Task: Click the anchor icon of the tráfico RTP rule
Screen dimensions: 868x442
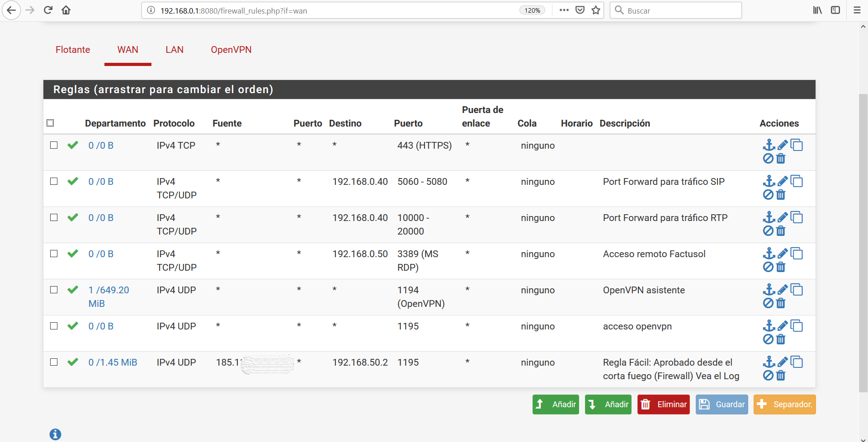Action: [x=769, y=217]
